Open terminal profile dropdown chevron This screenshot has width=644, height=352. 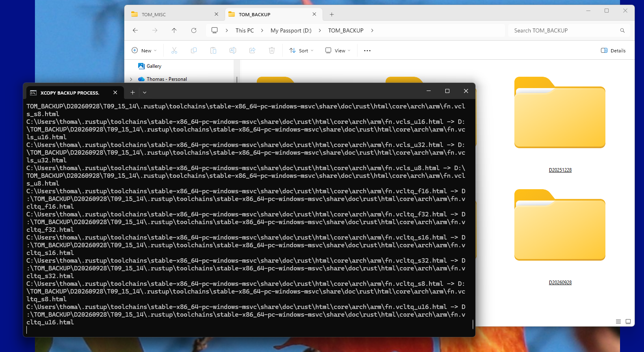click(145, 93)
